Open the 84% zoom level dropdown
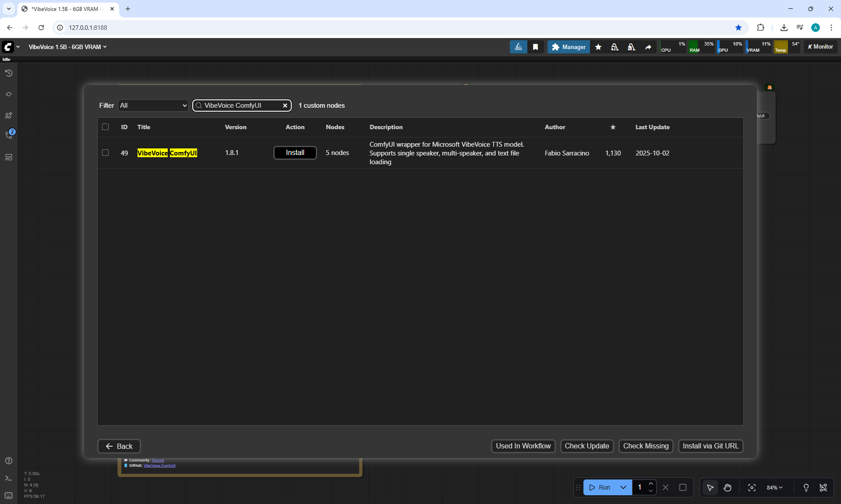841x504 pixels. point(774,487)
